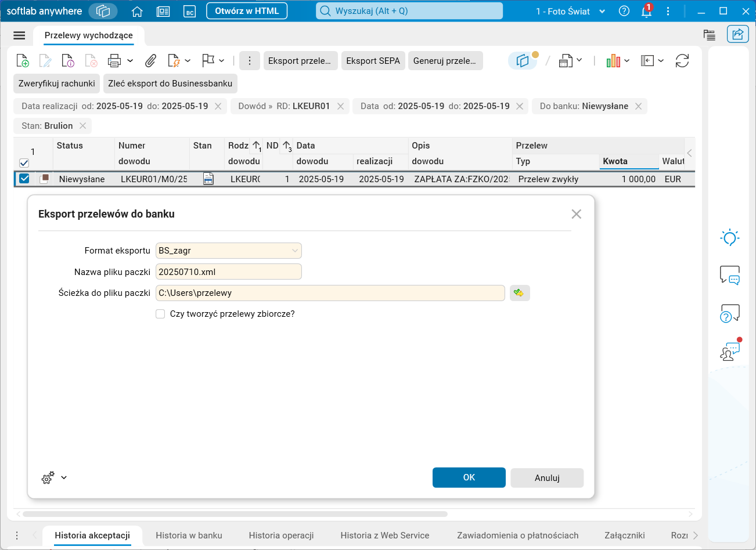This screenshot has width=756, height=550.
Task: Click the paperclip attachments icon
Action: pos(150,60)
